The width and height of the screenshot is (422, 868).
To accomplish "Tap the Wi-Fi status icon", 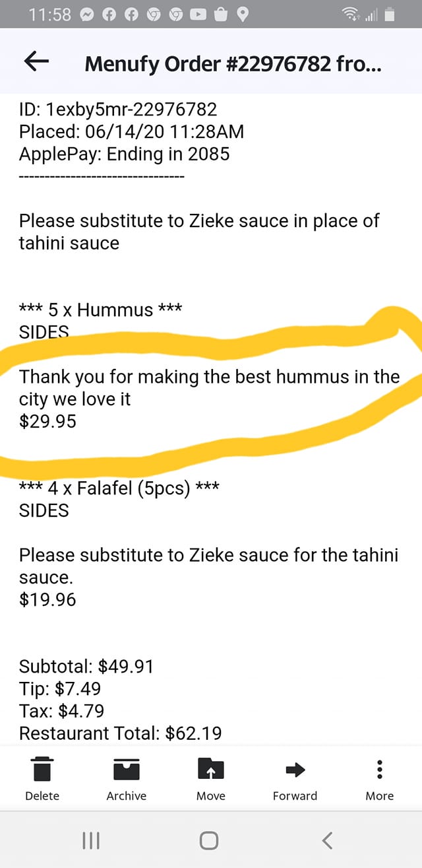I will tap(349, 14).
